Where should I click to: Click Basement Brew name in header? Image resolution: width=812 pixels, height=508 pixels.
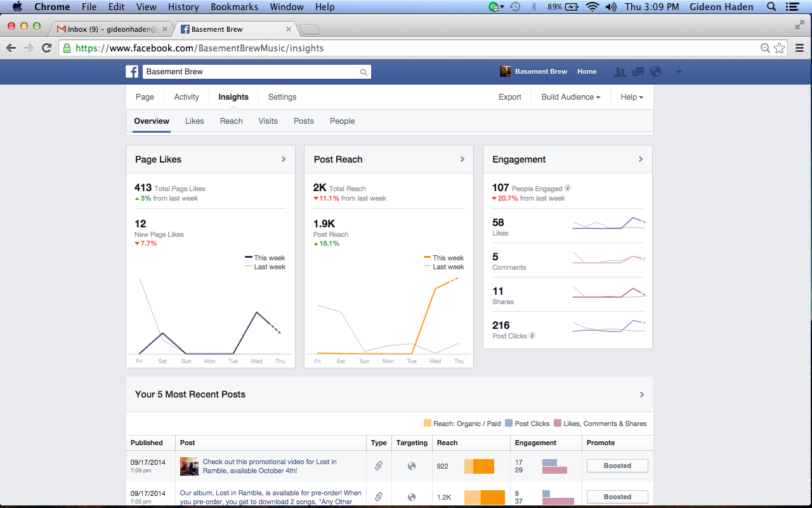point(541,72)
